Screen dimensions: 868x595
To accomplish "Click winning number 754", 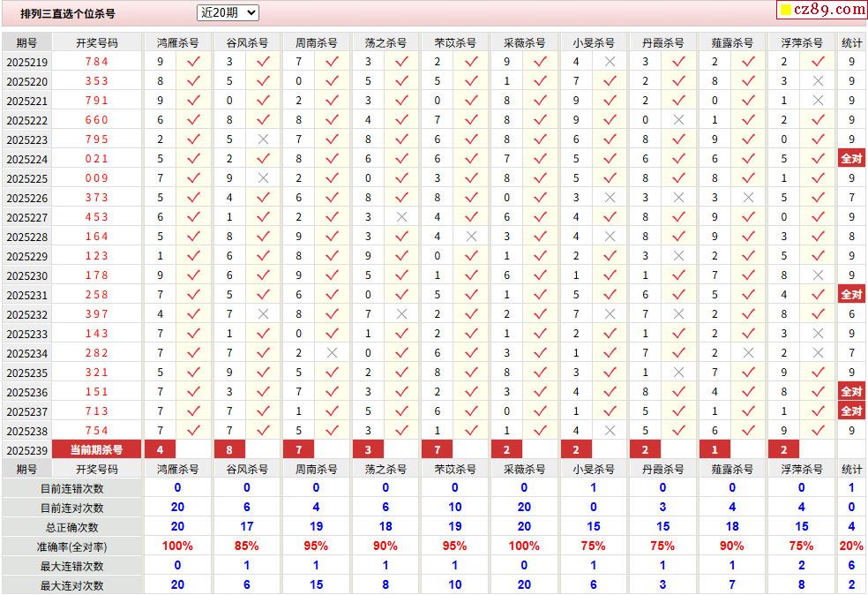I will [96, 431].
